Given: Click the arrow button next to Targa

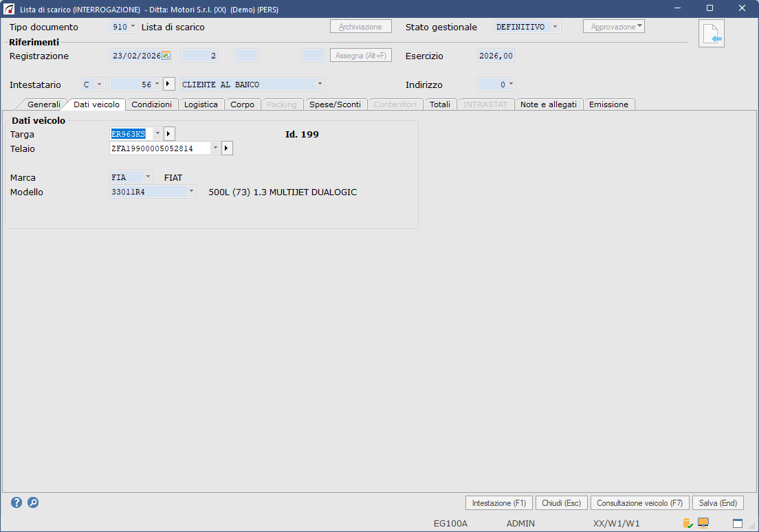Looking at the screenshot, I should (x=170, y=134).
